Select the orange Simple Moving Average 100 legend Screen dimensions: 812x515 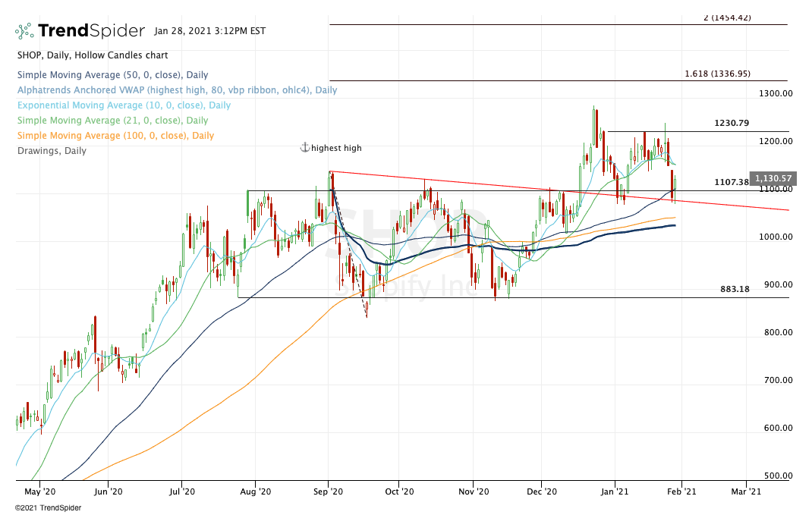point(115,136)
